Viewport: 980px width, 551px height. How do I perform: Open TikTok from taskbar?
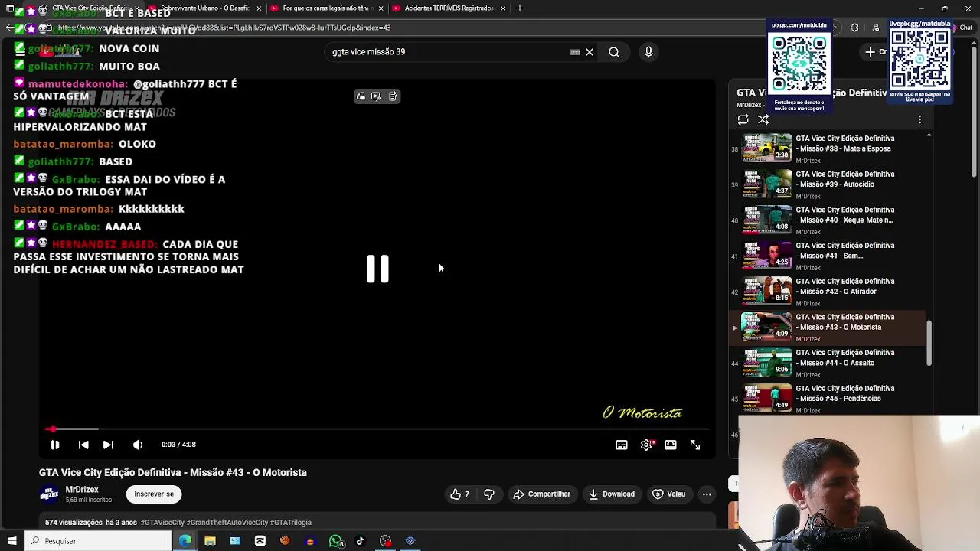coord(361,541)
